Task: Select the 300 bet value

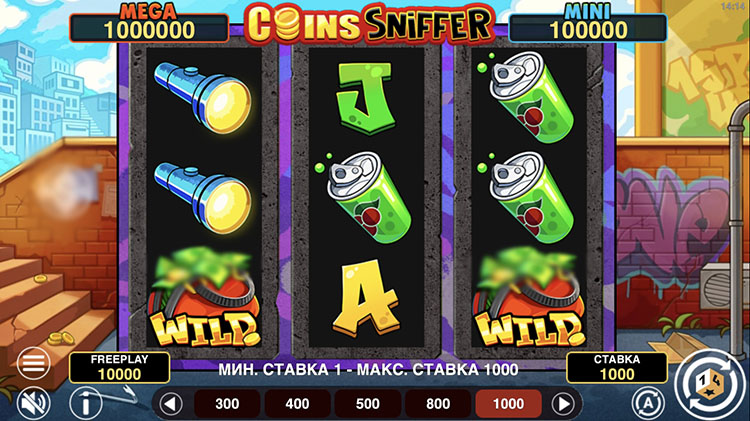Action: coord(227,404)
